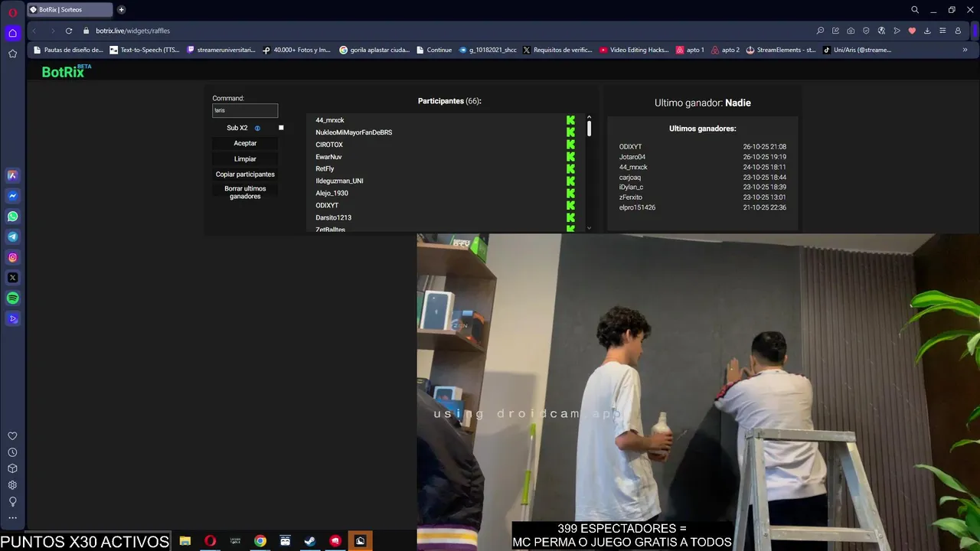Click the red heart icon in toolbar
Image resolution: width=980 pixels, height=551 pixels.
point(912,31)
